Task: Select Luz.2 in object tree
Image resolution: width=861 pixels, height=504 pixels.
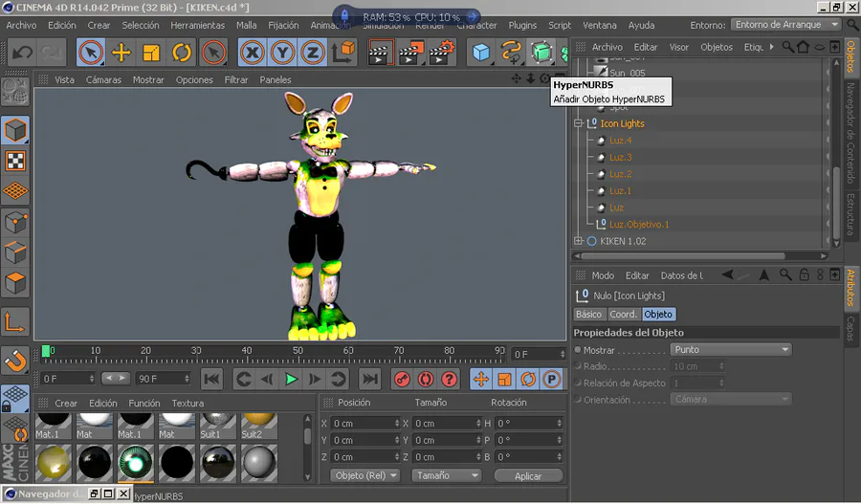Action: 621,174
